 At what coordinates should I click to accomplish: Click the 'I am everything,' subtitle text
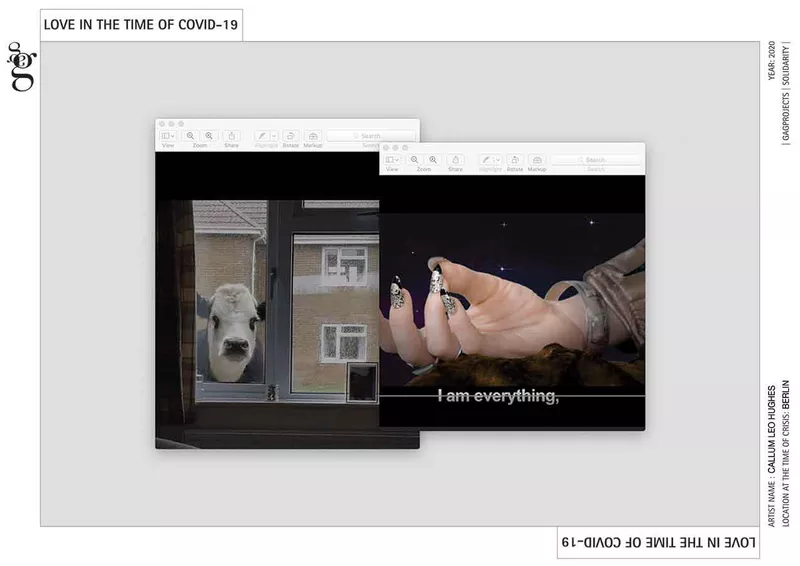coord(497,396)
